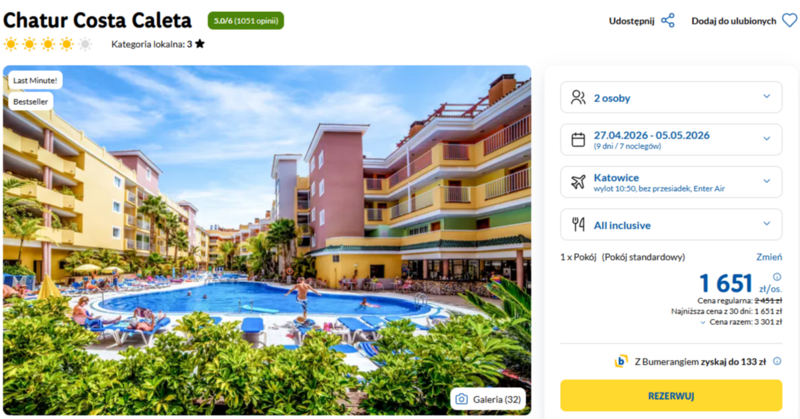Viewport: 800px width, 419px height.
Task: Open the hotel pool main photo
Action: click(267, 240)
